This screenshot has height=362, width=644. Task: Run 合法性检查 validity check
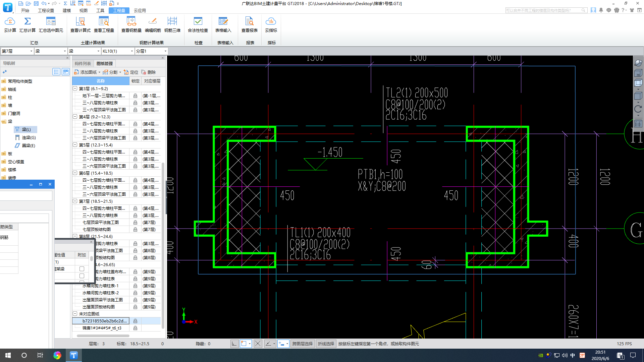pos(198,25)
